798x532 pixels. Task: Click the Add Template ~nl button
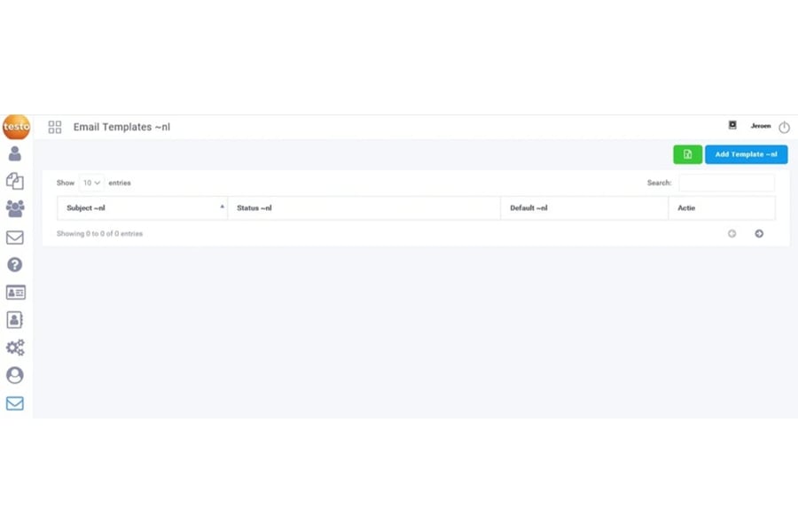click(x=746, y=154)
